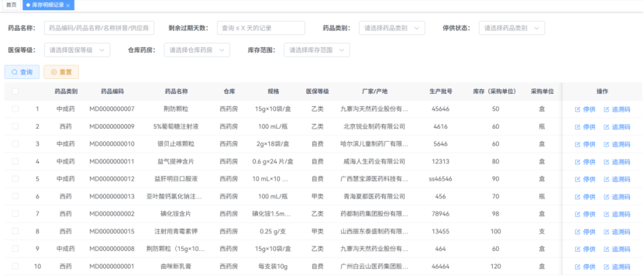Tick checkbox for 银贝止咳颗粒 row
This screenshot has height=279, width=644.
tap(15, 144)
